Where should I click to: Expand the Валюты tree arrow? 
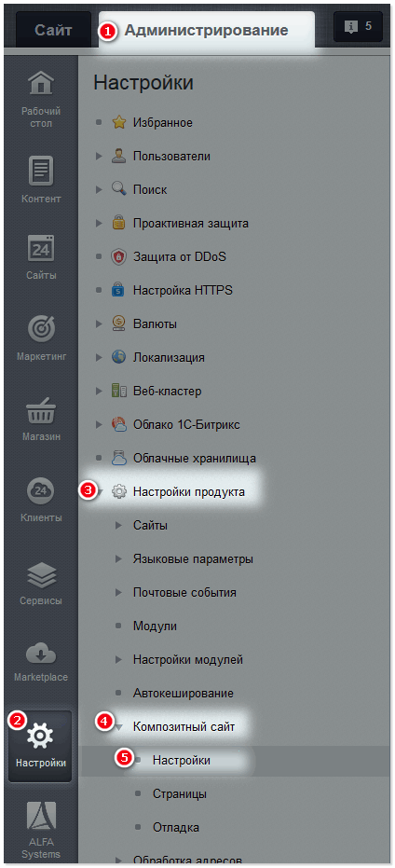[99, 324]
